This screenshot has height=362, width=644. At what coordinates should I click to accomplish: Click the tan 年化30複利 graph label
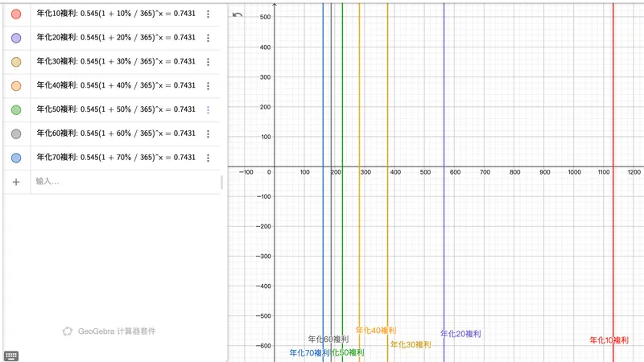click(x=411, y=345)
